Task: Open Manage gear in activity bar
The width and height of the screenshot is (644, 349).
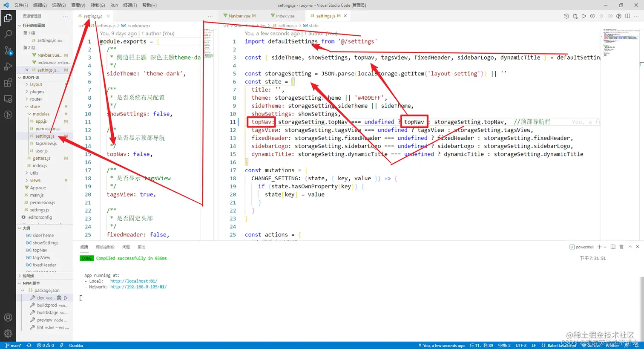Action: [x=8, y=334]
